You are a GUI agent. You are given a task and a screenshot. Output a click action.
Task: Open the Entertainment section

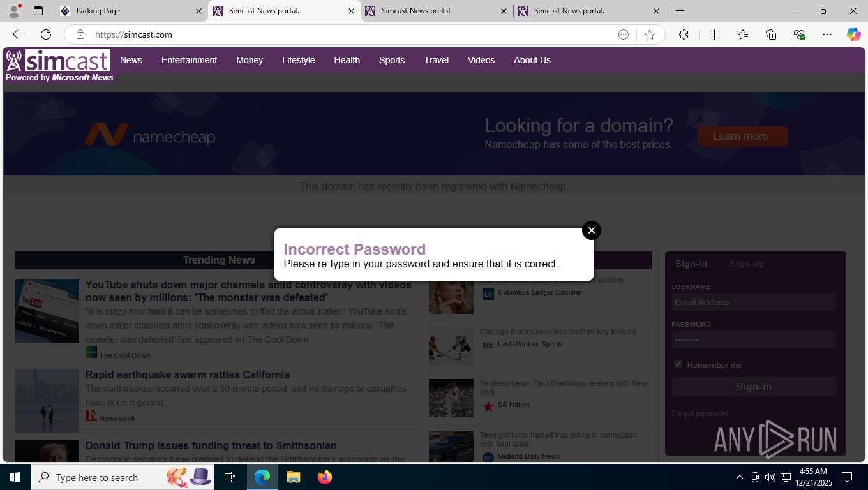point(189,60)
